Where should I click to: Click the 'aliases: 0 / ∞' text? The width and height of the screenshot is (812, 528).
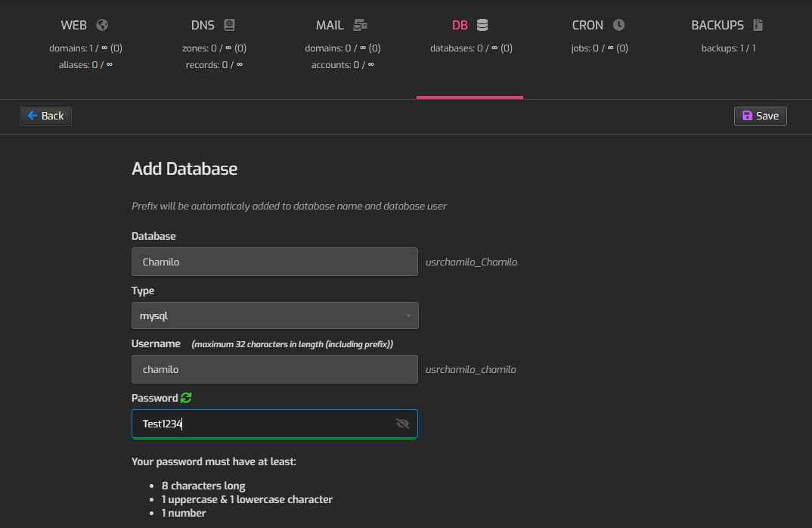(85, 65)
